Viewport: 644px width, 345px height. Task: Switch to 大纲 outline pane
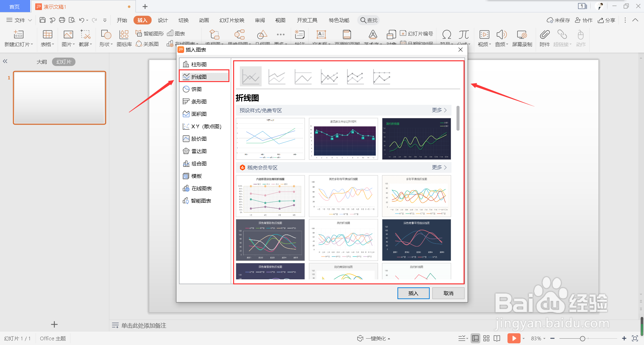[x=42, y=62]
